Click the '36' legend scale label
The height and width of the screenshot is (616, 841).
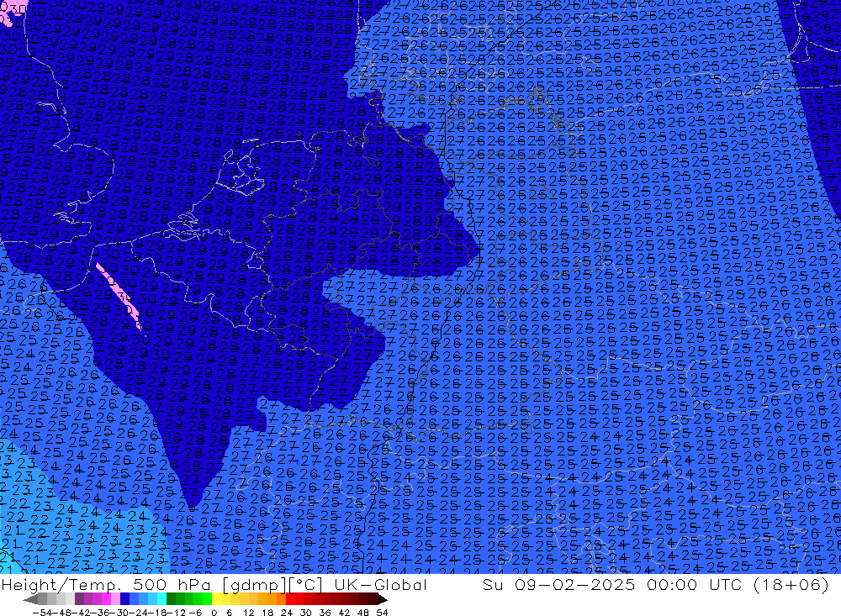tap(325, 613)
